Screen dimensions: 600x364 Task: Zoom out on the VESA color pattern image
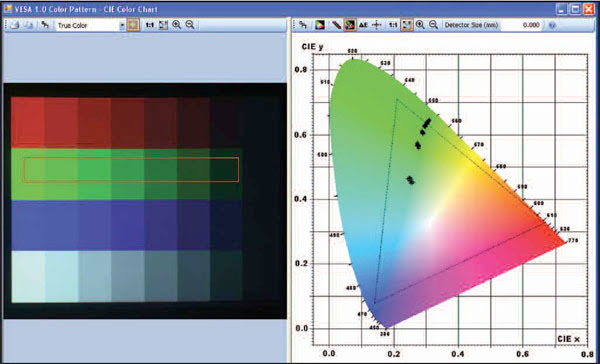[190, 25]
